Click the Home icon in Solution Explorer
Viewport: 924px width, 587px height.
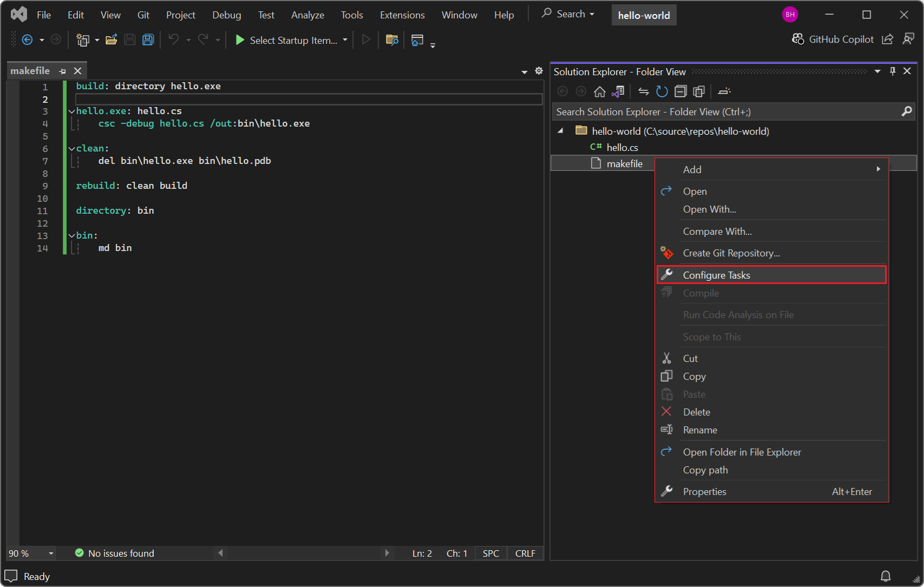[600, 92]
